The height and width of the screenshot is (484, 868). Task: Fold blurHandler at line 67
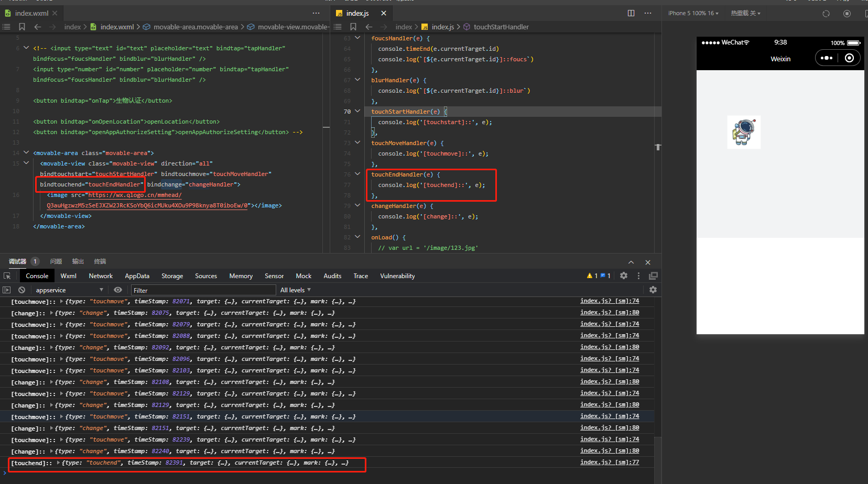[357, 80]
